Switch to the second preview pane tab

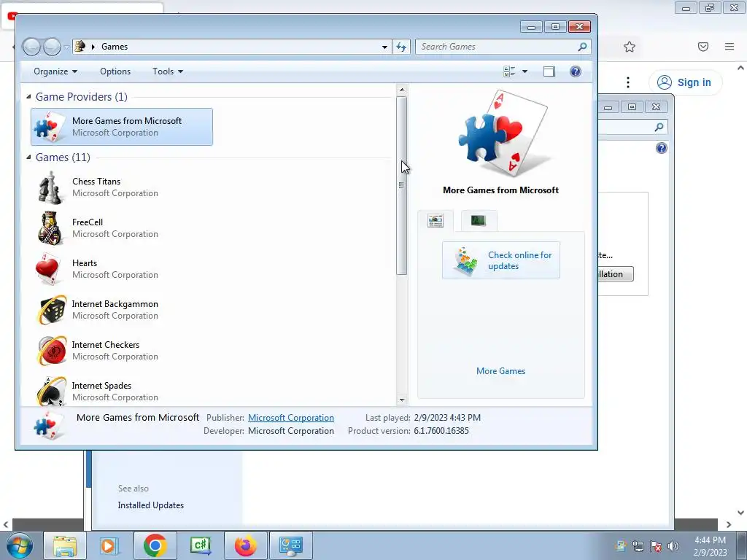[x=479, y=220]
